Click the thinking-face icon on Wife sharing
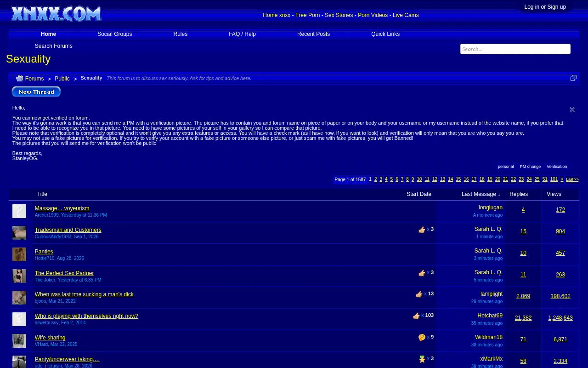588x368 pixels. click(x=422, y=338)
